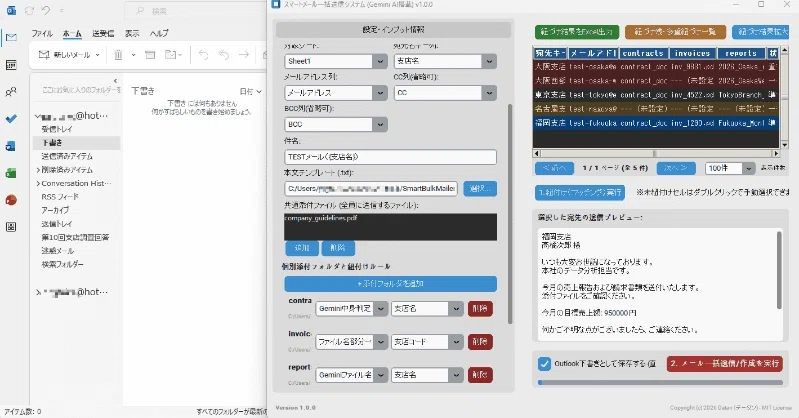Click the 選択 button beside template path
The width and height of the screenshot is (799, 418).
pyautogui.click(x=480, y=189)
